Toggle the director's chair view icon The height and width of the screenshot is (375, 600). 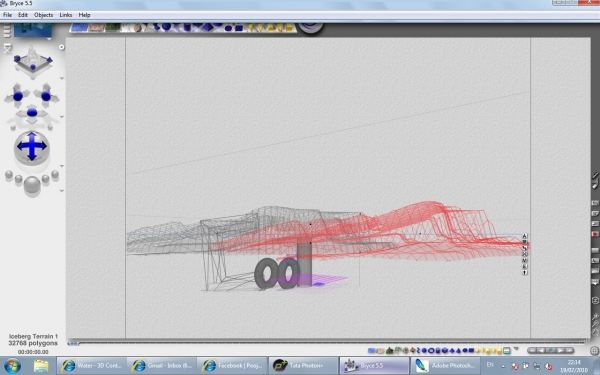7,49
